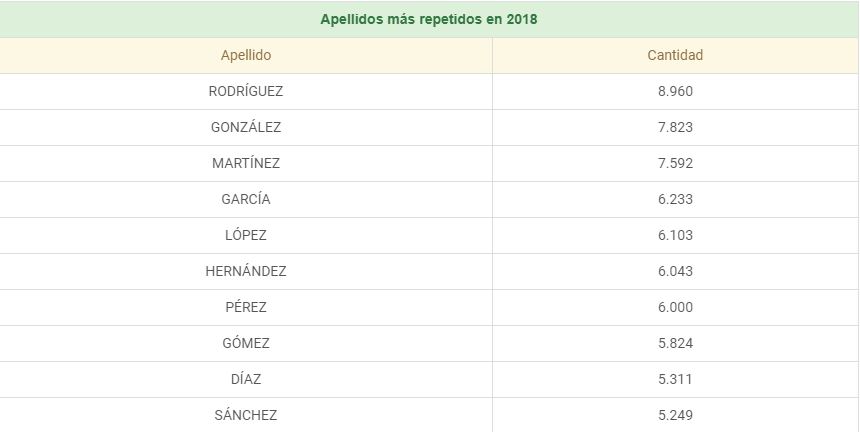Screen dimensions: 860x432
Task: Click the GONZÁLEZ surname cell
Action: tap(246, 127)
